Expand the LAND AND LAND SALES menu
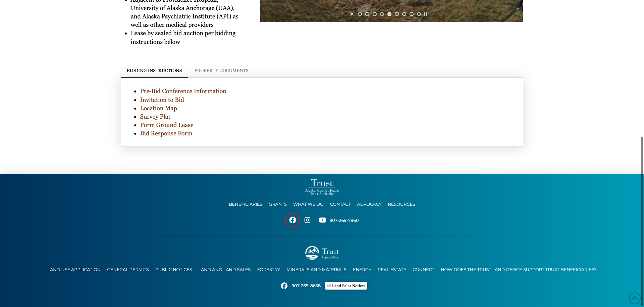This screenshot has width=644, height=307. coord(224,269)
